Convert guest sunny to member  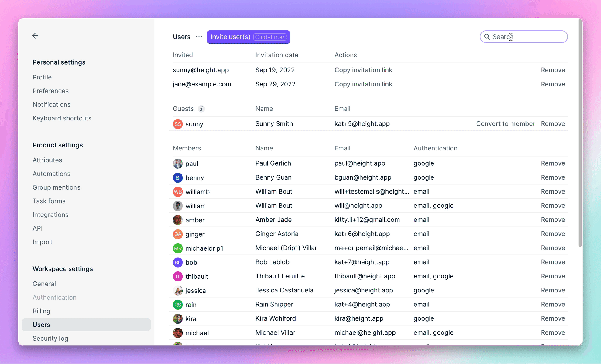click(505, 124)
